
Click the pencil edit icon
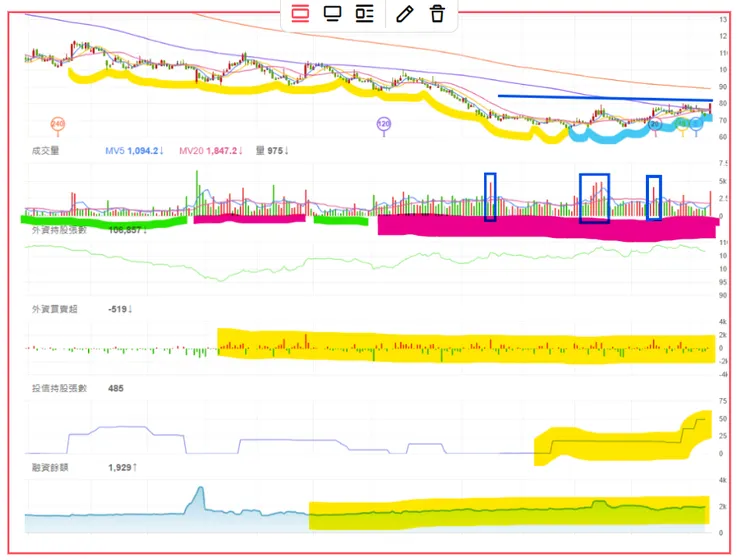pyautogui.click(x=405, y=13)
